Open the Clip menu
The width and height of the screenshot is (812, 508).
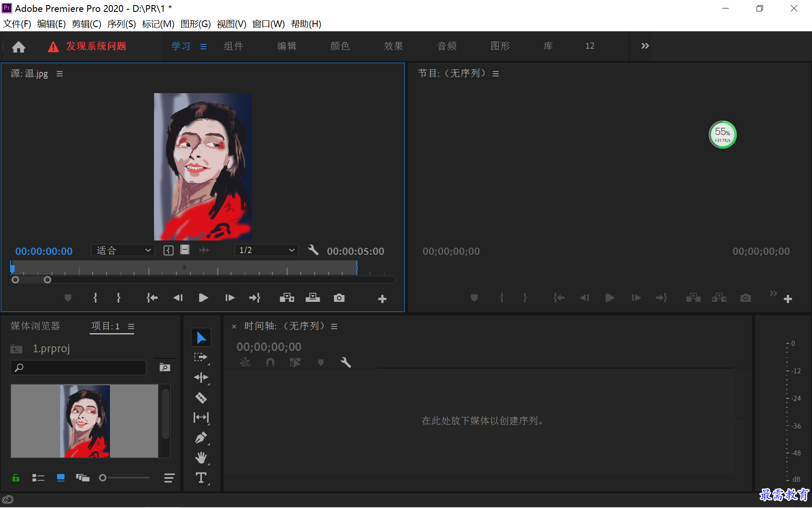coord(87,24)
